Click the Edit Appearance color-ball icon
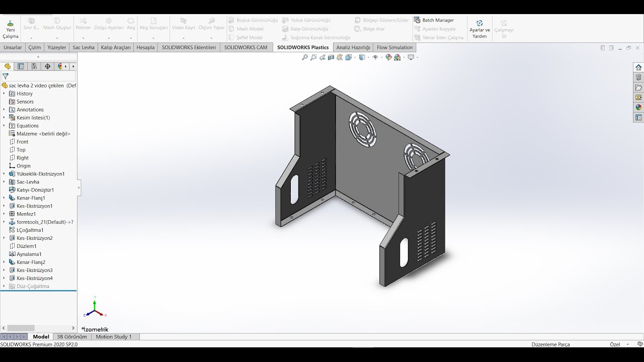 [x=388, y=57]
